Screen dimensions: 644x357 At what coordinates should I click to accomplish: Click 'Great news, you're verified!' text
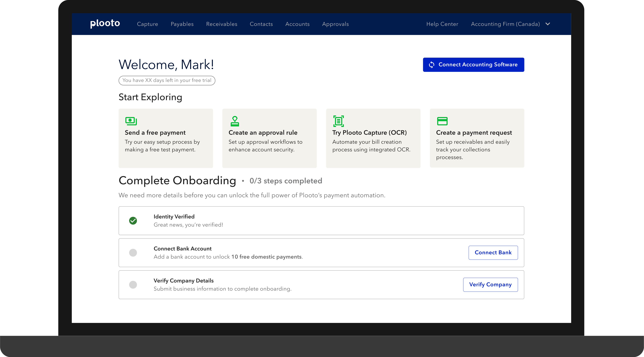tap(188, 225)
